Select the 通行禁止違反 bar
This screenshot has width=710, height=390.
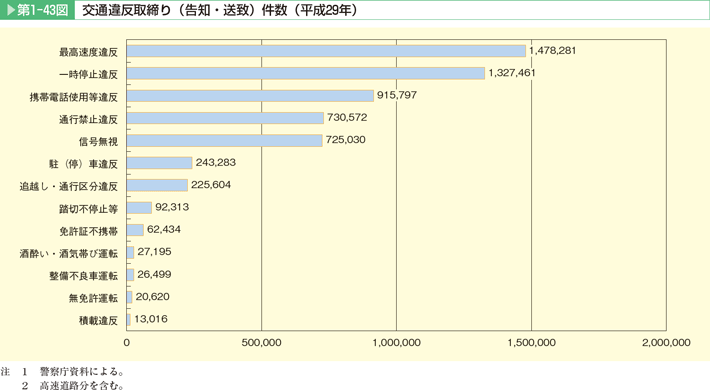(x=225, y=118)
